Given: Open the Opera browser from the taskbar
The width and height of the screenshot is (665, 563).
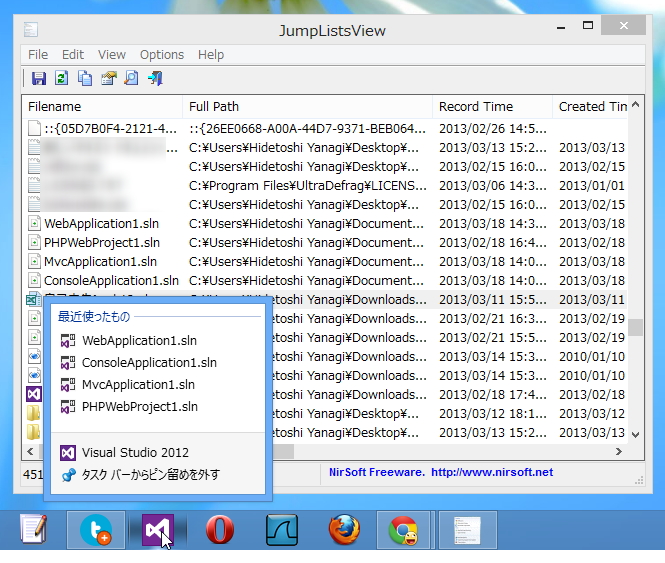Looking at the screenshot, I should point(220,529).
